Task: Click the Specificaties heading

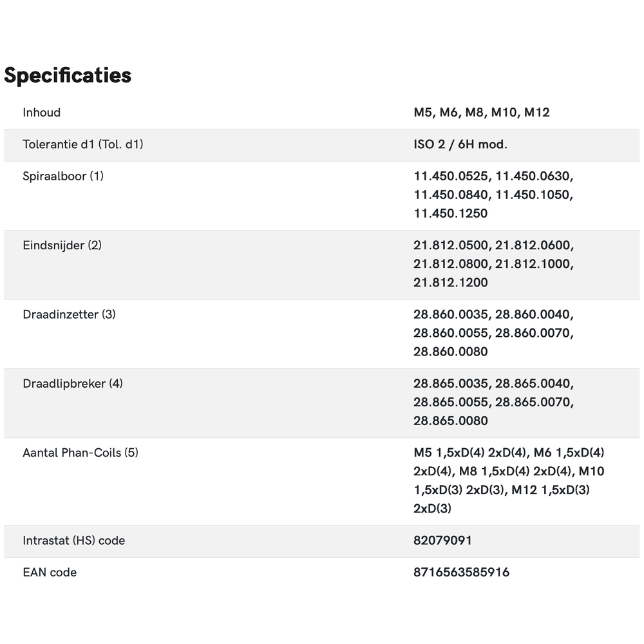Action: pyautogui.click(x=68, y=75)
